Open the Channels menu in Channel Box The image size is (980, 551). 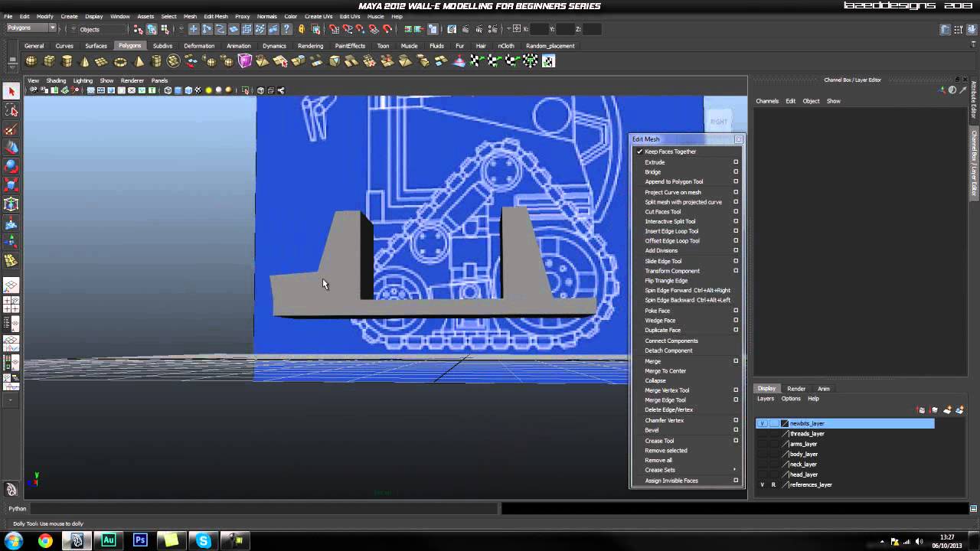pyautogui.click(x=767, y=101)
